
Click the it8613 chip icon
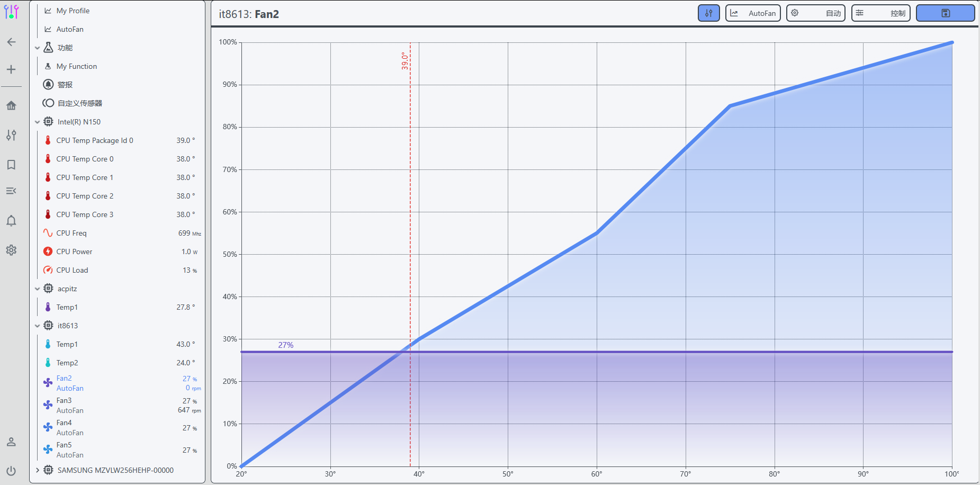[48, 326]
